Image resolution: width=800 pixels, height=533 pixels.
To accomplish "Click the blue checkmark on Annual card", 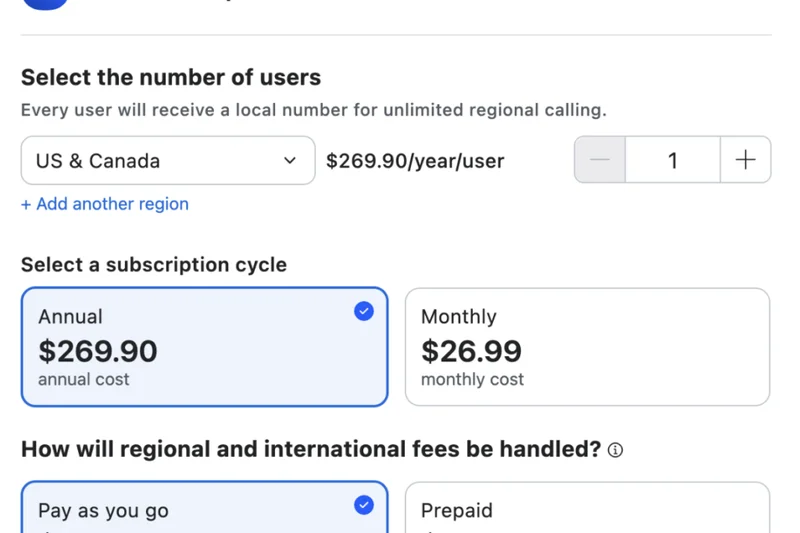I will click(x=364, y=311).
